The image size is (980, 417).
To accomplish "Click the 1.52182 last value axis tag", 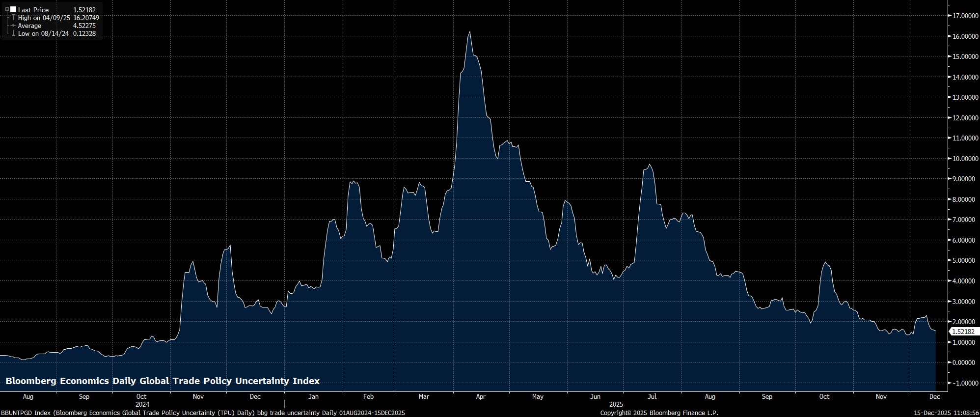I will [x=963, y=332].
